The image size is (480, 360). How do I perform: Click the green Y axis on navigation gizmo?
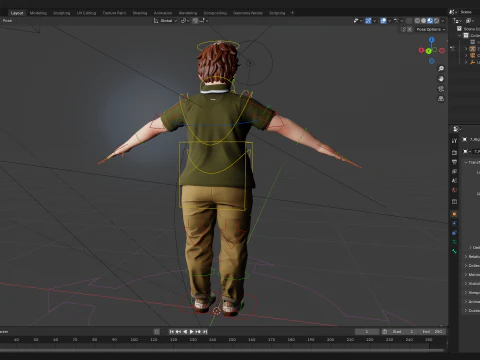click(429, 51)
